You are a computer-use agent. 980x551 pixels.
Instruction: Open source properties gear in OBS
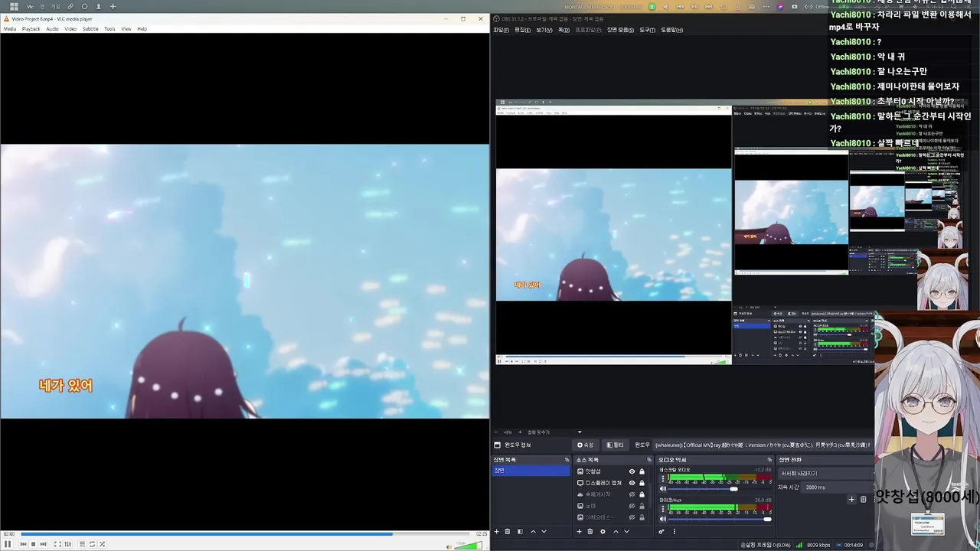tap(603, 532)
